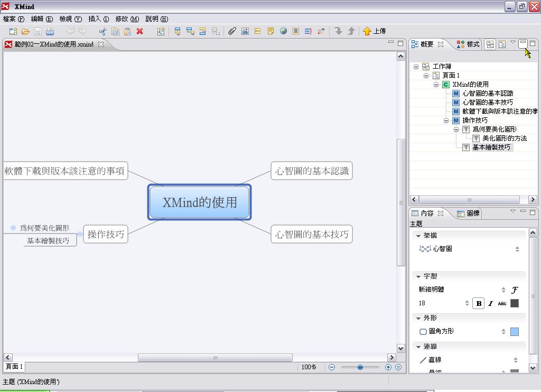Add a summary with the bracket icon
541x392 pixels.
click(308, 31)
